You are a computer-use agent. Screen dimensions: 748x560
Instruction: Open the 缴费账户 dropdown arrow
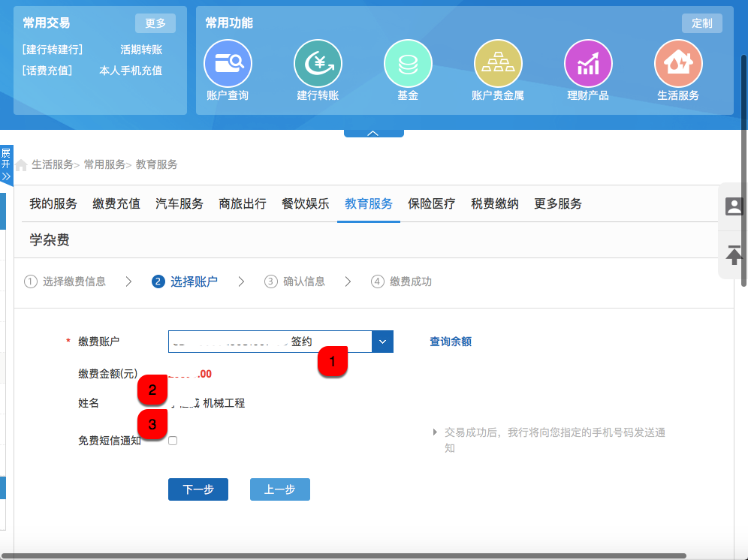pyautogui.click(x=382, y=342)
